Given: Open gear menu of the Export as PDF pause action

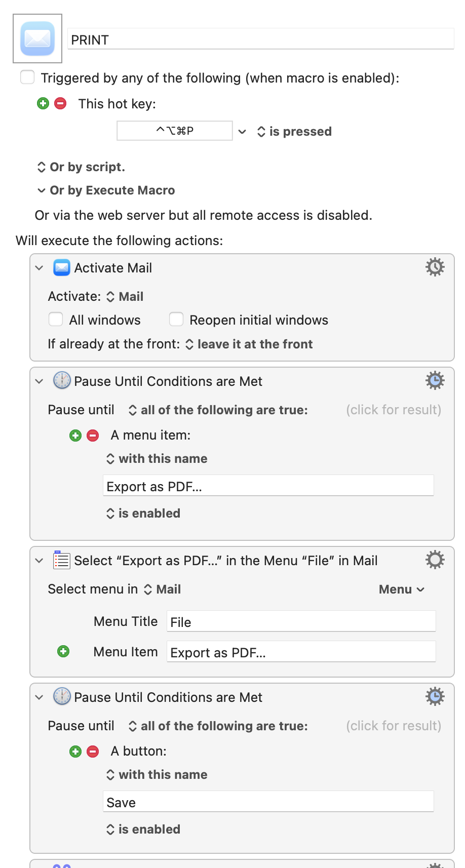Looking at the screenshot, I should tap(435, 380).
